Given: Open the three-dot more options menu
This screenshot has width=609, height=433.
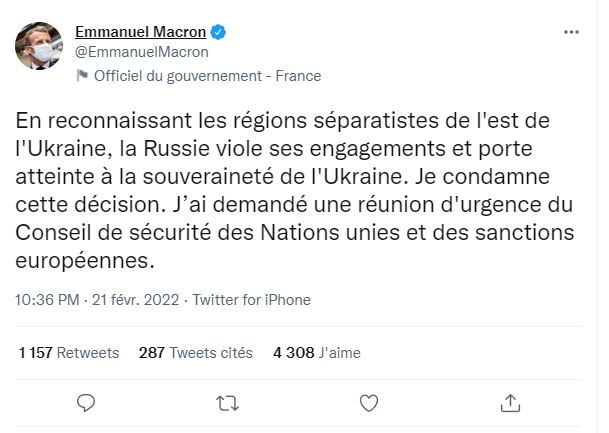Looking at the screenshot, I should point(571,32).
